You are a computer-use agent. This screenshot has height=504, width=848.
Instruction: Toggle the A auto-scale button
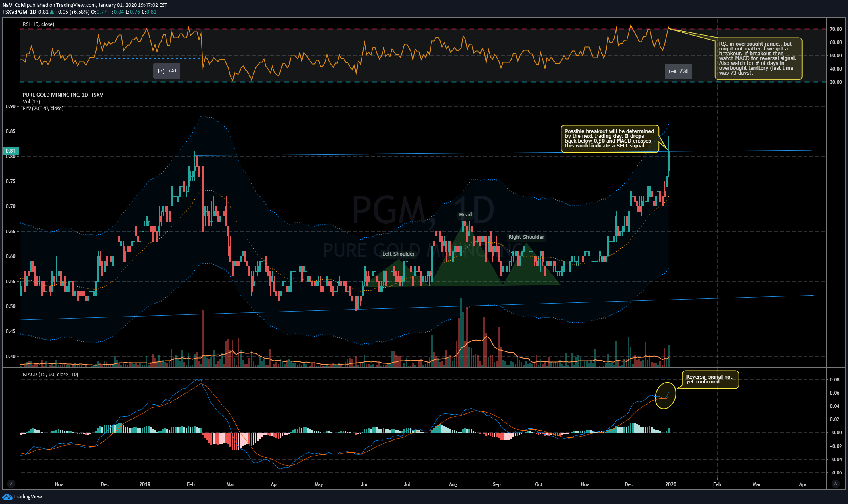[x=836, y=484]
